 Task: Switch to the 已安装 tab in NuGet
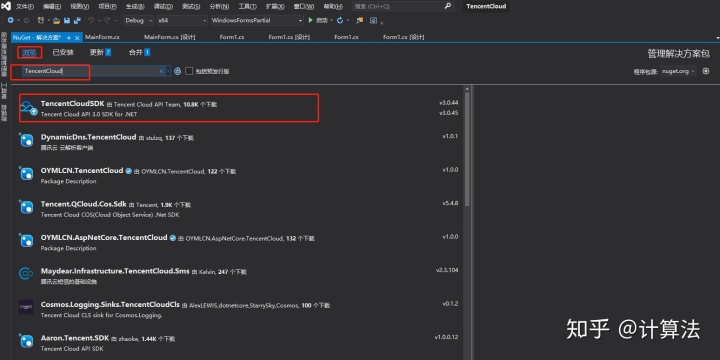click(62, 52)
